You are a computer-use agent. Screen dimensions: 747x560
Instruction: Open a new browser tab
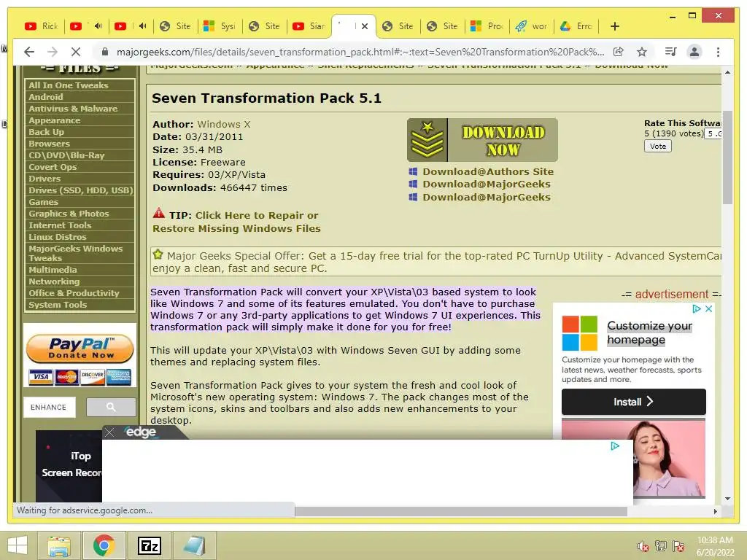(x=614, y=26)
